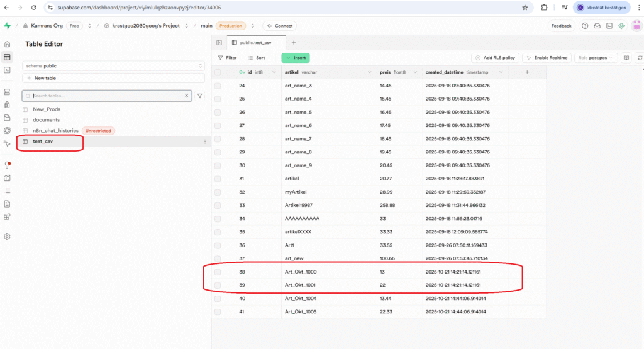Select checkbox for row AAAAAAAAAA
The image size is (644, 349).
tap(218, 219)
